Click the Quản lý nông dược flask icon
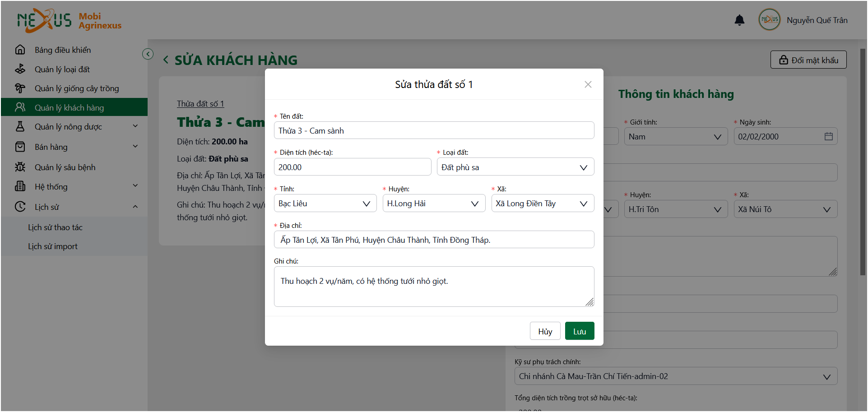This screenshot has width=868, height=412. [20, 126]
